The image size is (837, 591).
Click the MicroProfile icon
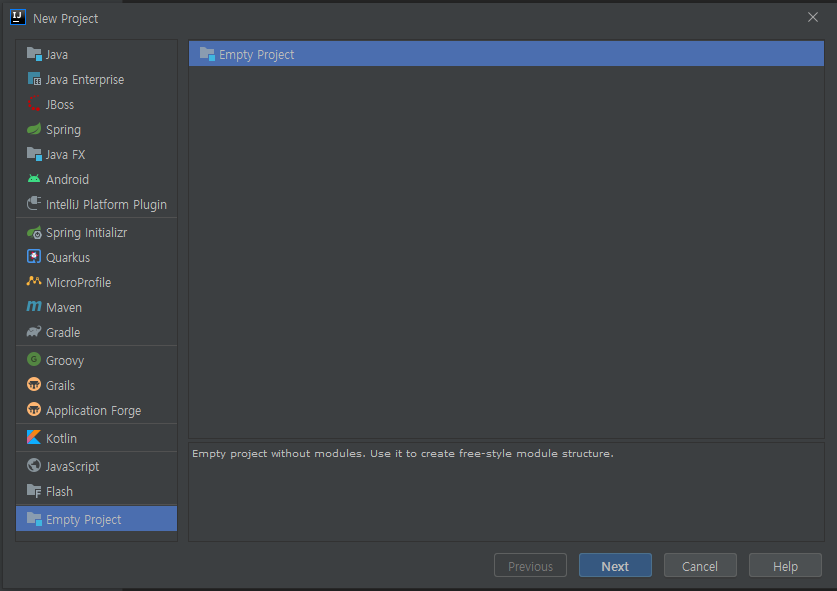point(34,283)
